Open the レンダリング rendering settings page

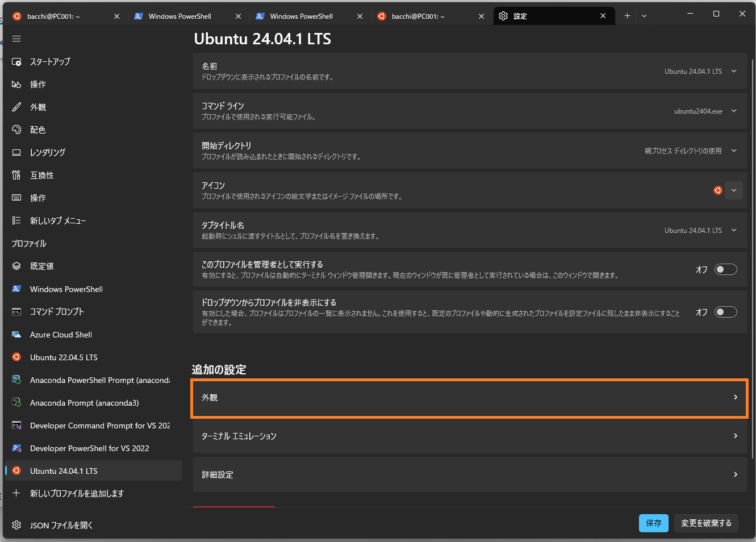click(48, 152)
